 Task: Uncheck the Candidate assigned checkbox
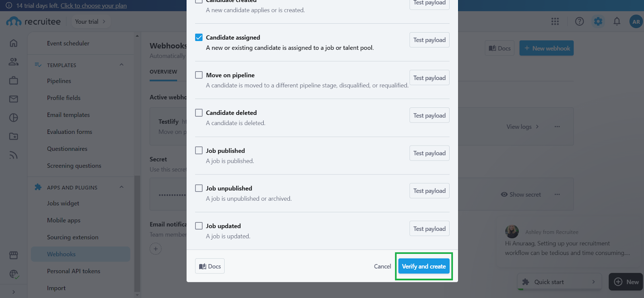(199, 37)
